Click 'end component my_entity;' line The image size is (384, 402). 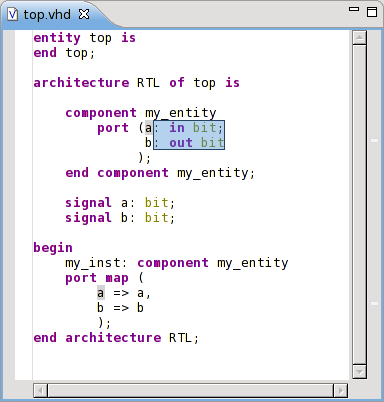160,173
